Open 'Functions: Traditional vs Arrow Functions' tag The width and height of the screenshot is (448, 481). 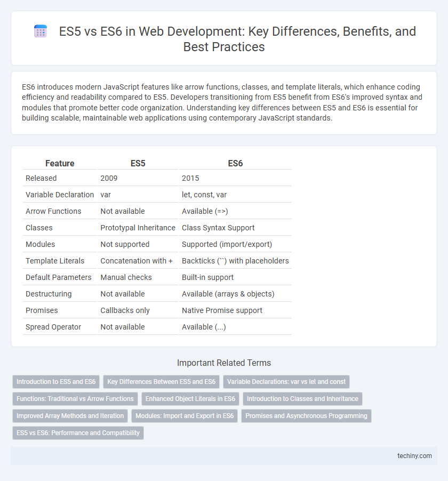point(75,399)
